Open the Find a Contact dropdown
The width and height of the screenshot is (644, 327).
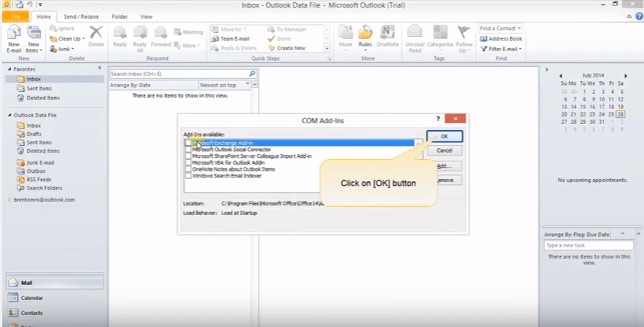point(500,29)
